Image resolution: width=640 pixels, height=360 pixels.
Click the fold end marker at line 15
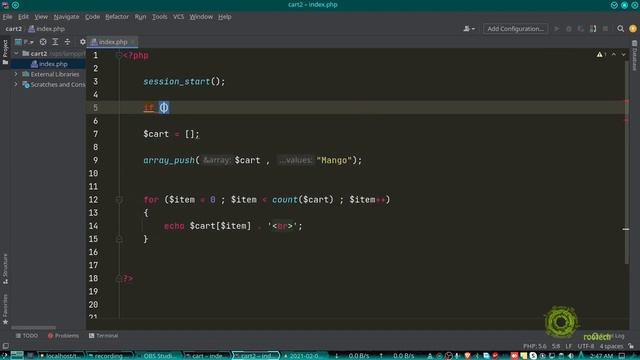point(119,239)
